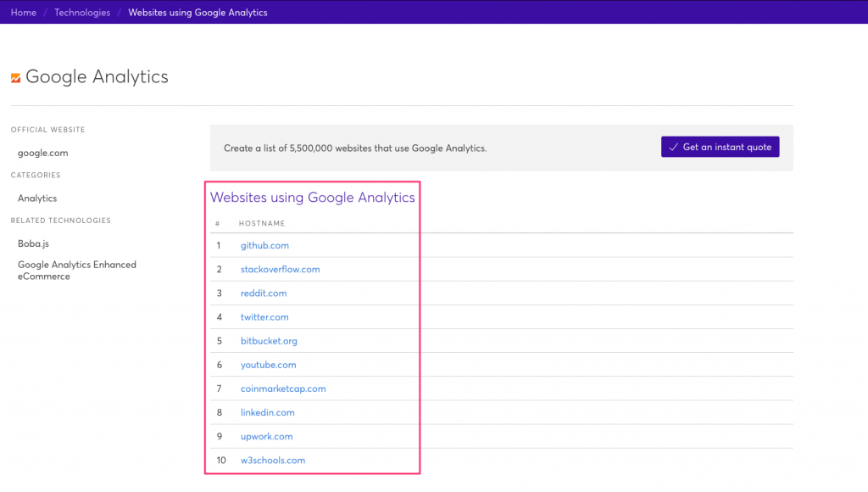Open youtube.com hostname link

pos(268,365)
